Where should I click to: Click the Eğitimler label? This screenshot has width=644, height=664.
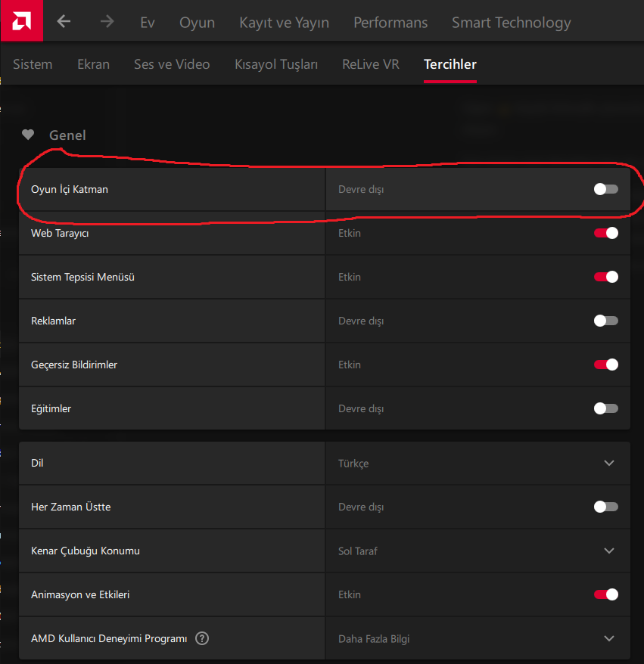coord(51,408)
